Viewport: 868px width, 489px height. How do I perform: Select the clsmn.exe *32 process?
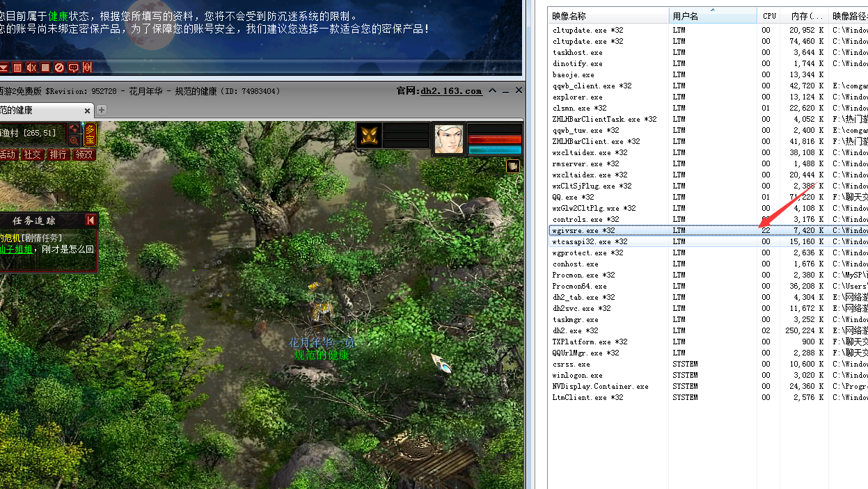point(708,108)
